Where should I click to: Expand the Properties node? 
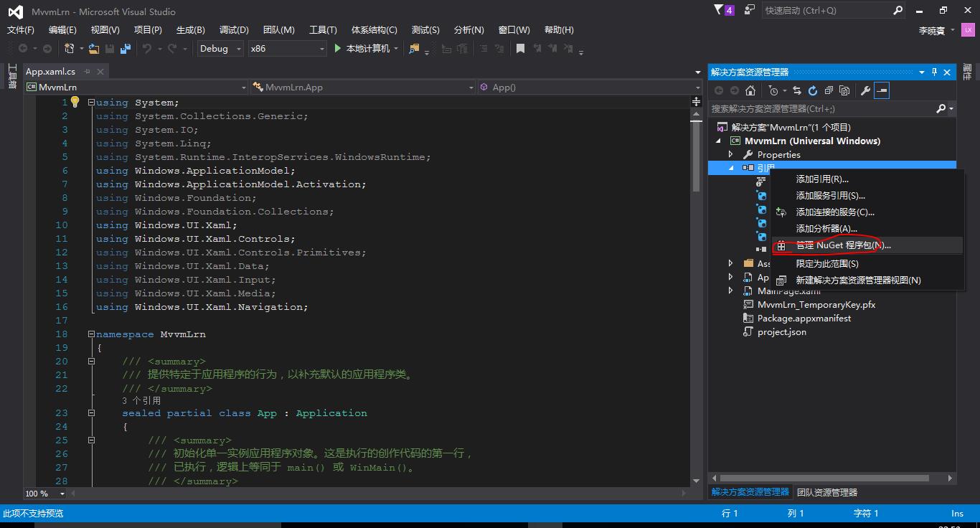[731, 154]
